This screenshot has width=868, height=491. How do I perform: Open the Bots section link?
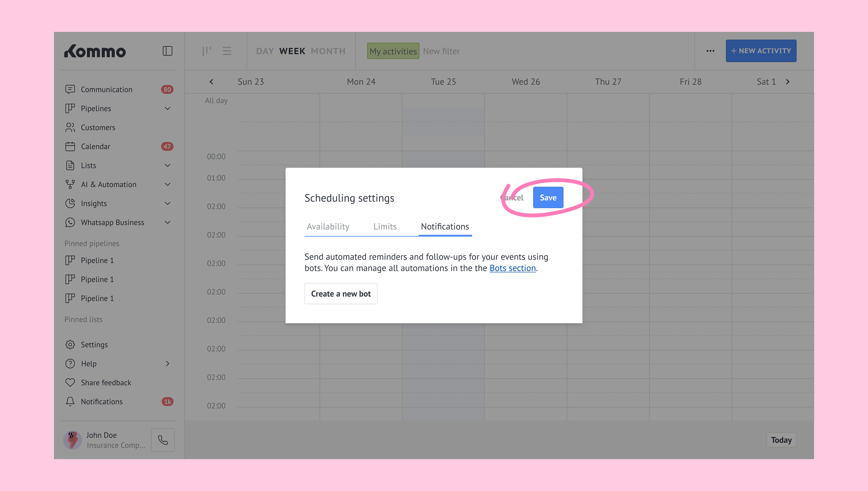tap(512, 268)
